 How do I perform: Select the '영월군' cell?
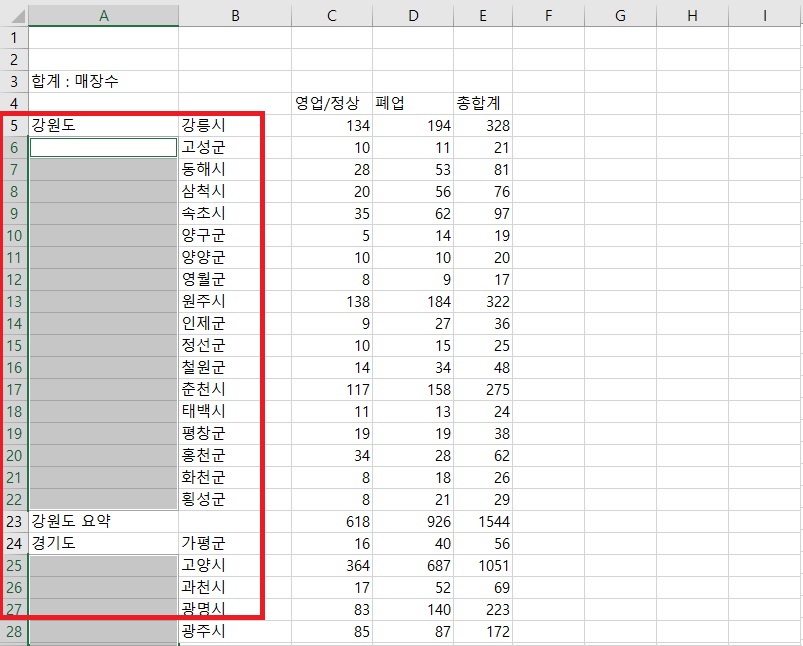point(235,280)
